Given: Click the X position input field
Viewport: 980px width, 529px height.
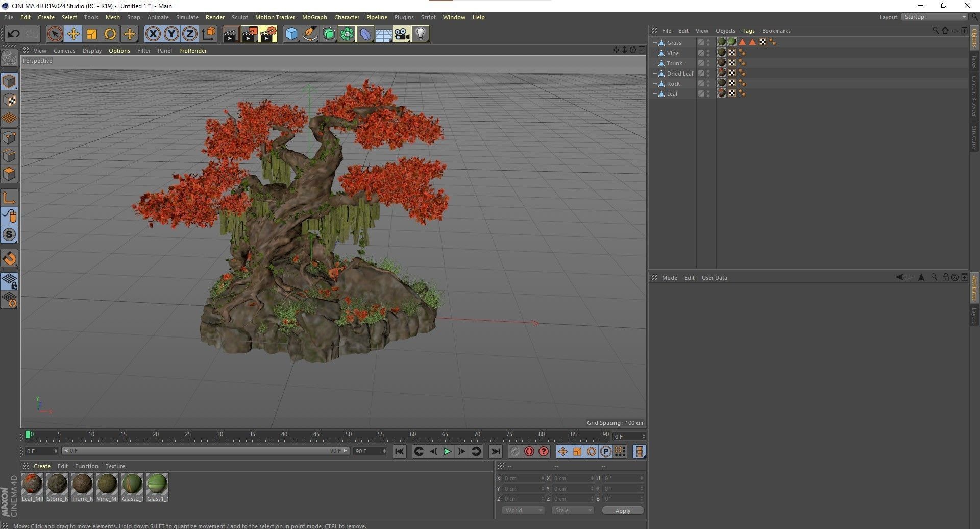Looking at the screenshot, I should 523,478.
